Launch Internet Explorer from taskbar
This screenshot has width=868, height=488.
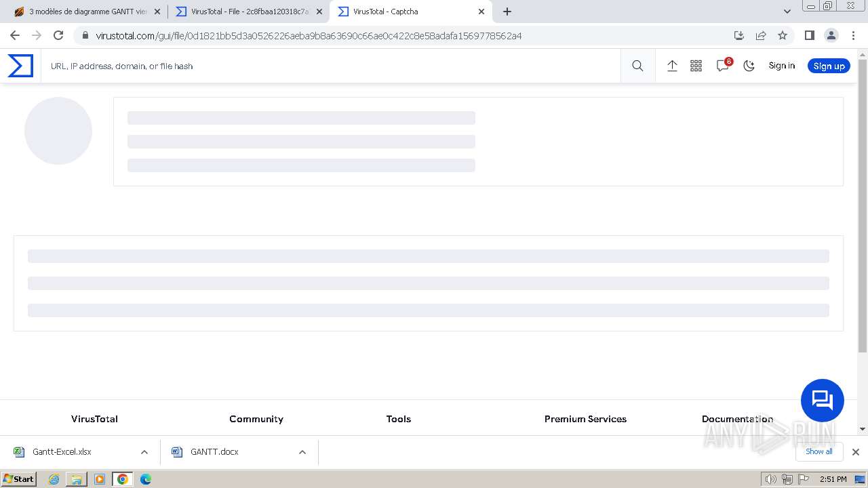[x=54, y=479]
